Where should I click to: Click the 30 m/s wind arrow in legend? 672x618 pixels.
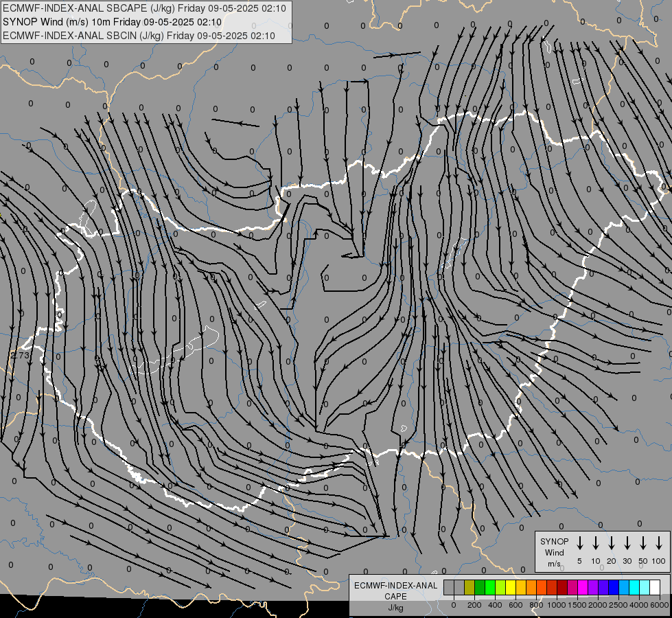pos(627,543)
